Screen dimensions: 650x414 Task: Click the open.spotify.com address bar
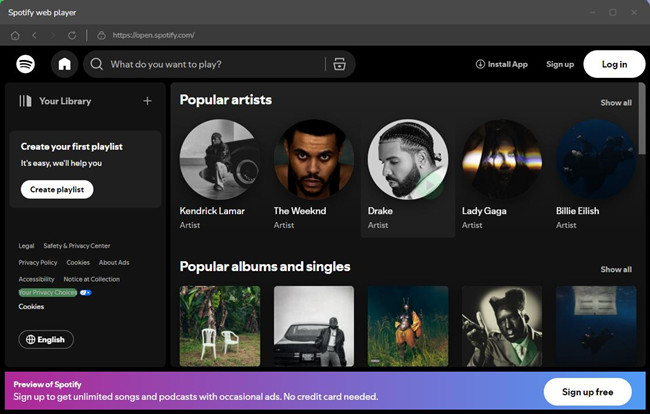153,36
